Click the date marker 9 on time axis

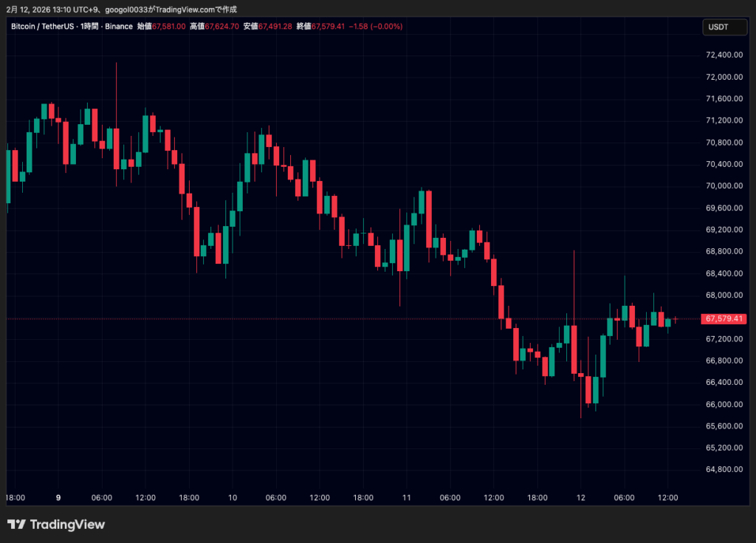pyautogui.click(x=58, y=498)
